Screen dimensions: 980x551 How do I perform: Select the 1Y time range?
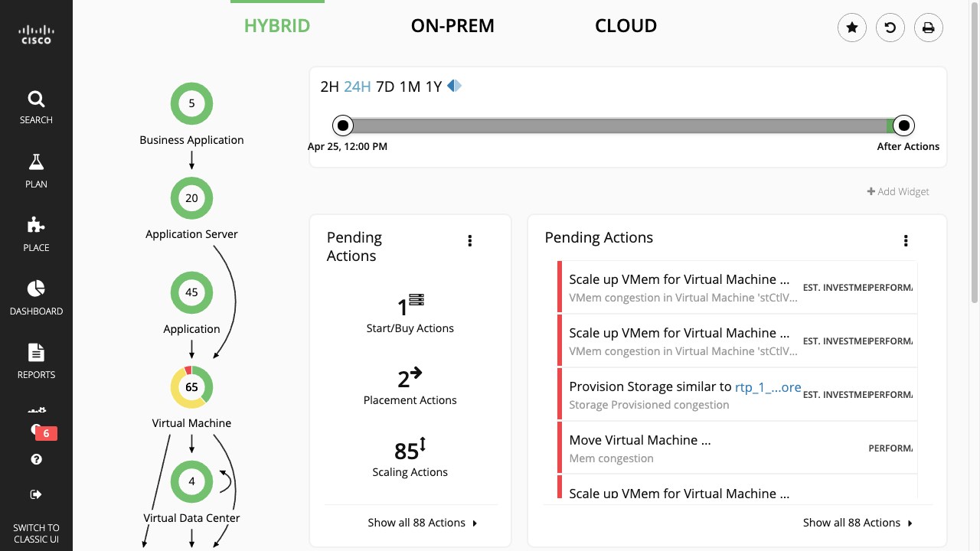point(434,86)
